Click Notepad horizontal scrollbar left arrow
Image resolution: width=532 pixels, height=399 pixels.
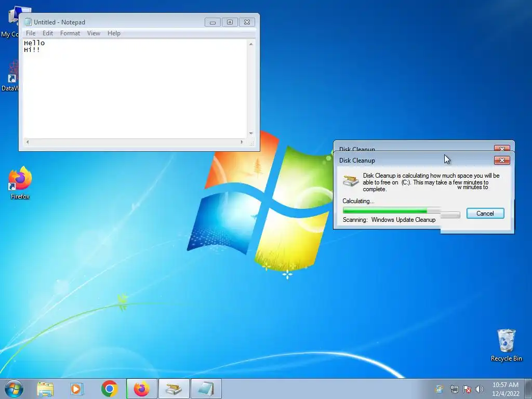click(28, 142)
